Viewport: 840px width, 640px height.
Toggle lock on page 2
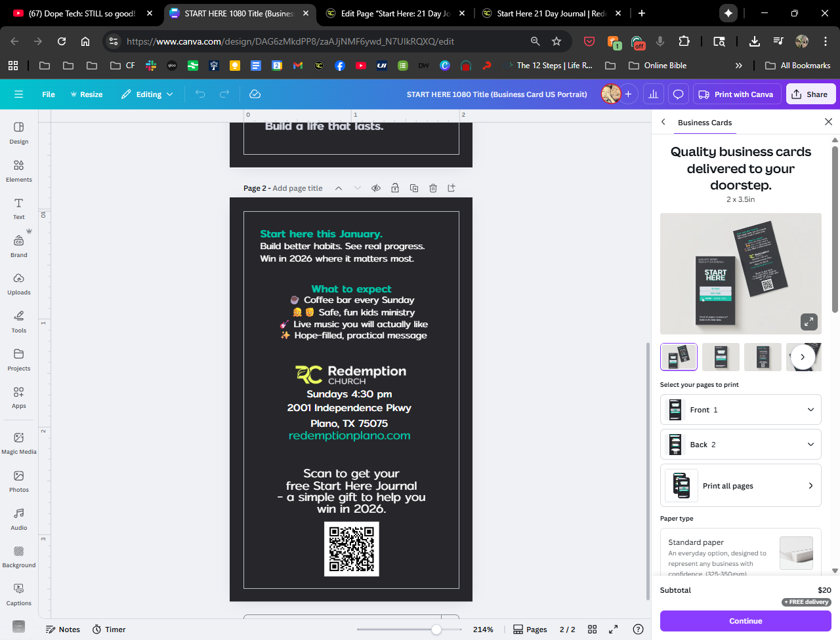pos(395,188)
